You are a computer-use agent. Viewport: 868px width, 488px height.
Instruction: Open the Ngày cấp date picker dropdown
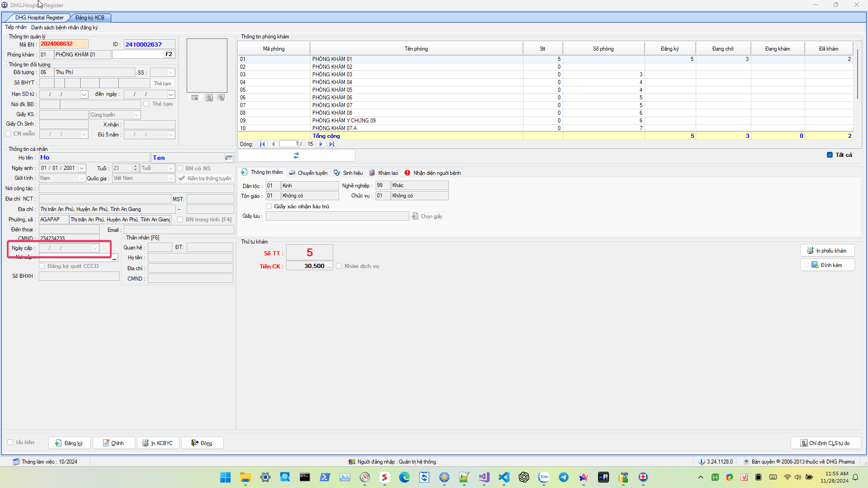[95, 248]
